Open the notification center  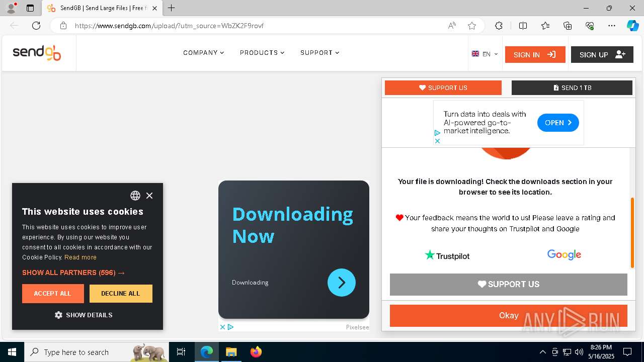coord(627,352)
